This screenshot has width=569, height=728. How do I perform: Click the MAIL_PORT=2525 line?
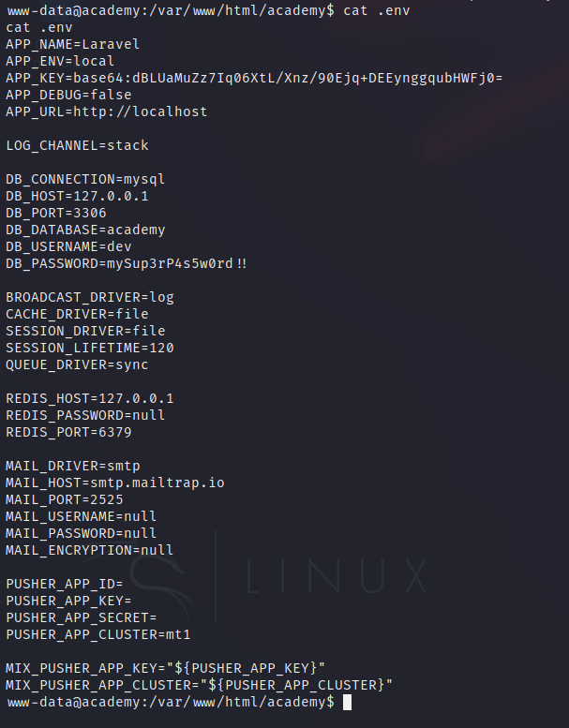[x=64, y=499]
